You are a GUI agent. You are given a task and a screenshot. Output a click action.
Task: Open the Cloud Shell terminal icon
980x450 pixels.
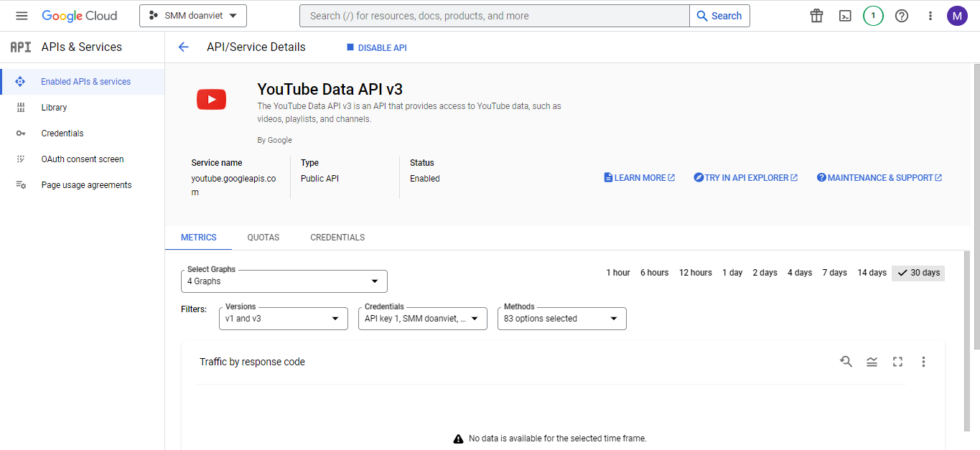[x=845, y=15]
